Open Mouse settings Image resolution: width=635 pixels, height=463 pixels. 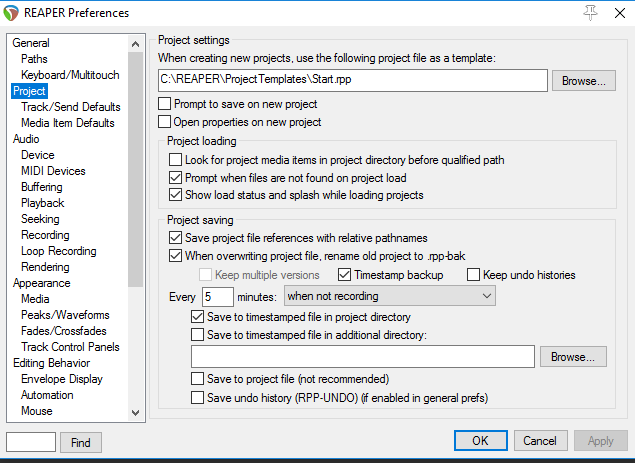point(36,411)
